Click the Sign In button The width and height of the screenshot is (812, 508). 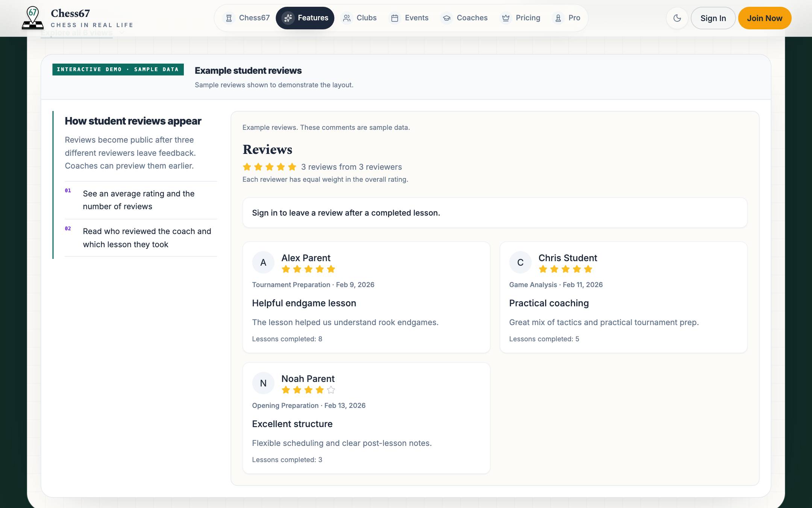pyautogui.click(x=713, y=18)
